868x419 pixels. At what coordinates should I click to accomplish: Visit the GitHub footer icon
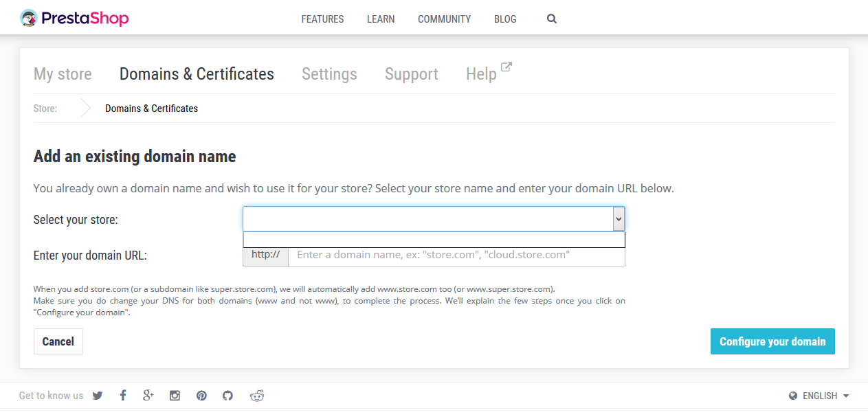[x=227, y=396]
